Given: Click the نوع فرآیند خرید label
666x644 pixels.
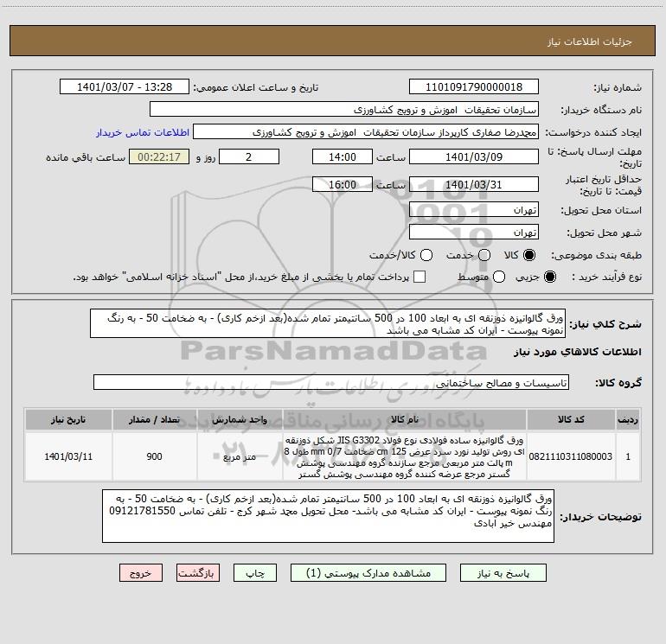Looking at the screenshot, I should pyautogui.click(x=606, y=277).
